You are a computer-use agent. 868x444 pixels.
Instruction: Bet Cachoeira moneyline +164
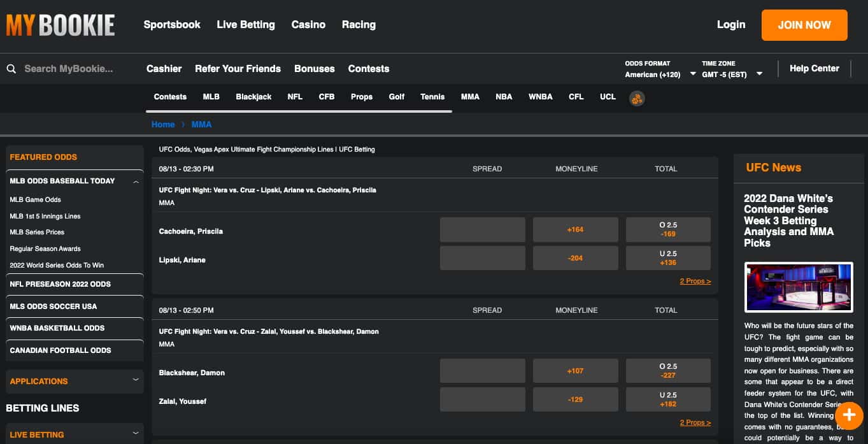(x=576, y=229)
